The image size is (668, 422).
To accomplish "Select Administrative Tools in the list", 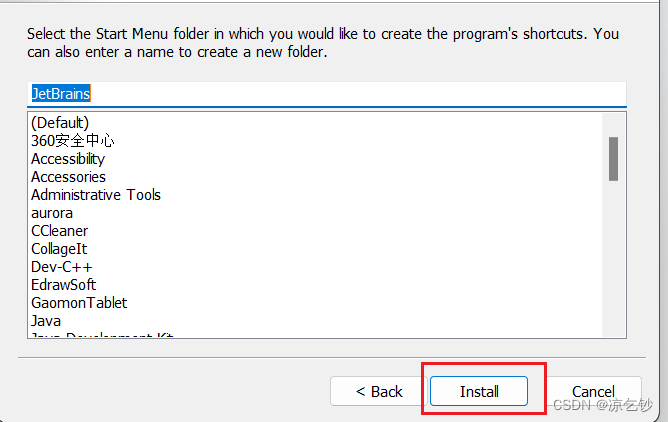I will (x=96, y=195).
